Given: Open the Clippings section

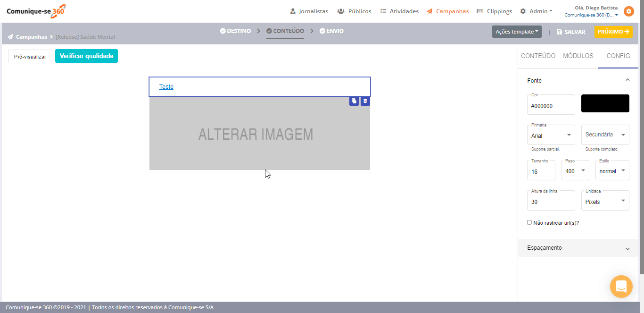Looking at the screenshot, I should point(494,11).
